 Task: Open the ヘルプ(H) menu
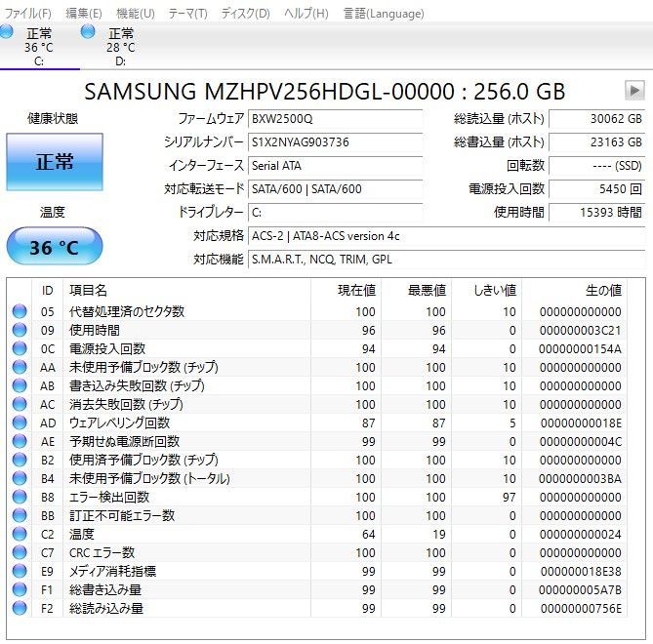tap(306, 14)
